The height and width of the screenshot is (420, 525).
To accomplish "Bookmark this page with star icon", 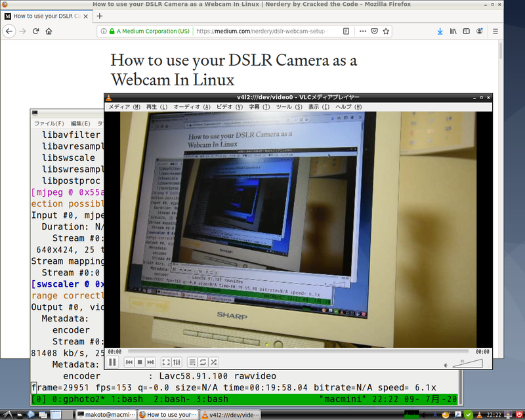I will tap(386, 31).
